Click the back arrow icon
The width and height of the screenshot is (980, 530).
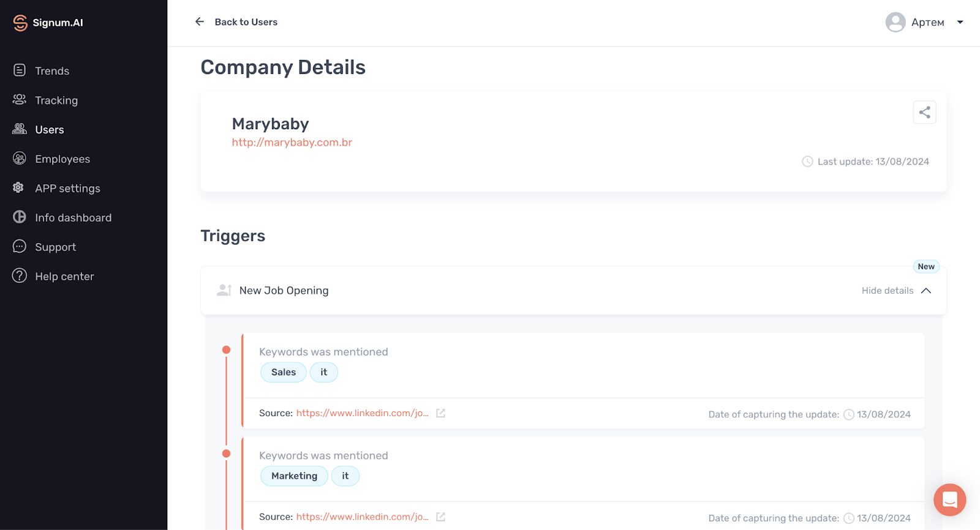coord(200,22)
